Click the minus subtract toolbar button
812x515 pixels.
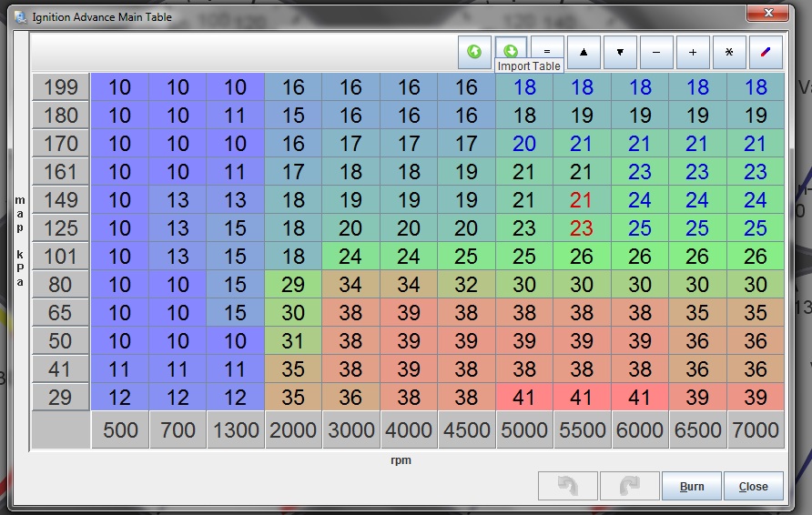tap(656, 52)
